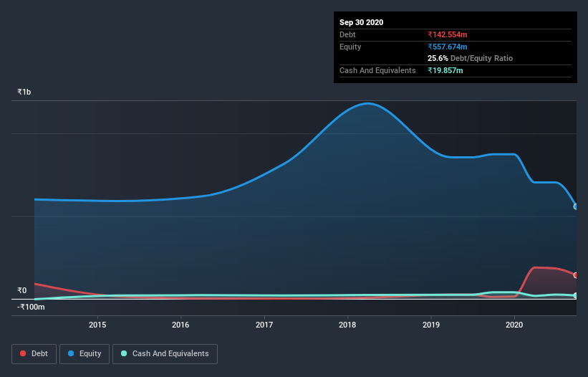Click Cash And Equivalents label in tooltip
The image size is (588, 377).
(377, 70)
